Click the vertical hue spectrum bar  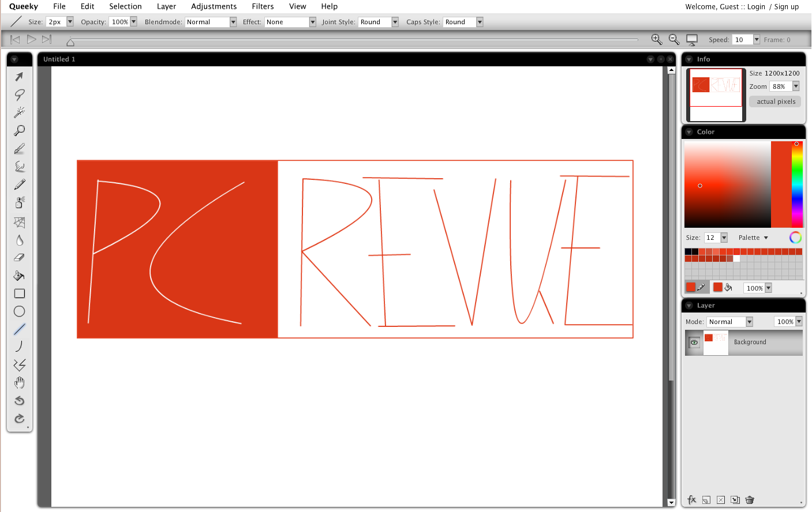797,185
